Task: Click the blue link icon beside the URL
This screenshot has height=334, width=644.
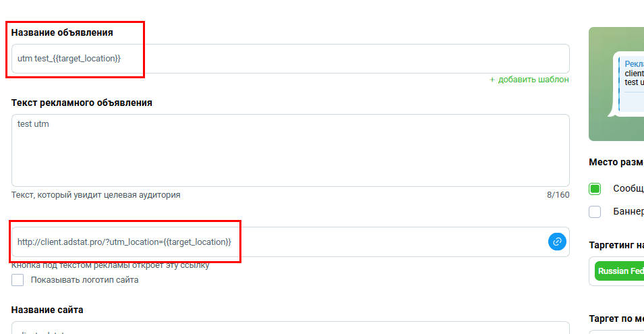Action: (557, 242)
